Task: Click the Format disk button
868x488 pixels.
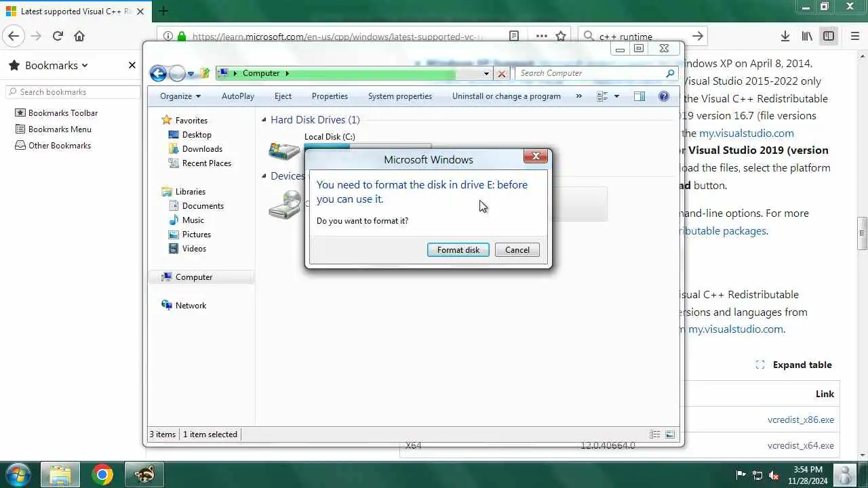Action: click(x=458, y=250)
